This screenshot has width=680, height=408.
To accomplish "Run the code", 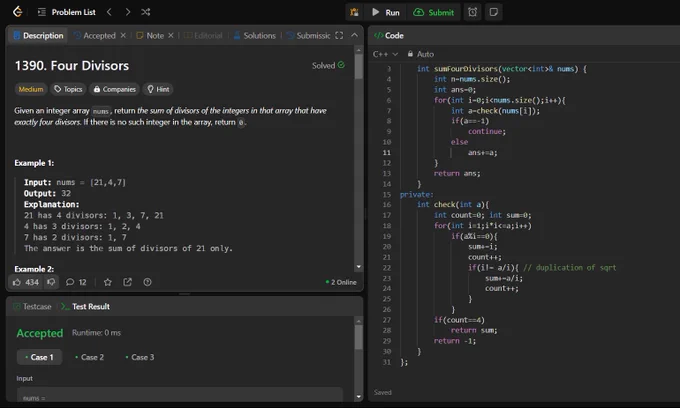I will tap(386, 12).
